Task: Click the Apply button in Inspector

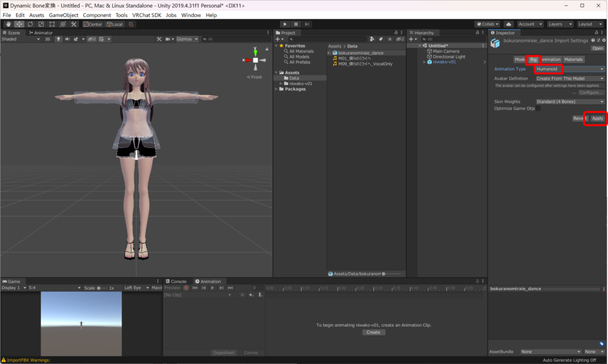Action: pos(597,118)
